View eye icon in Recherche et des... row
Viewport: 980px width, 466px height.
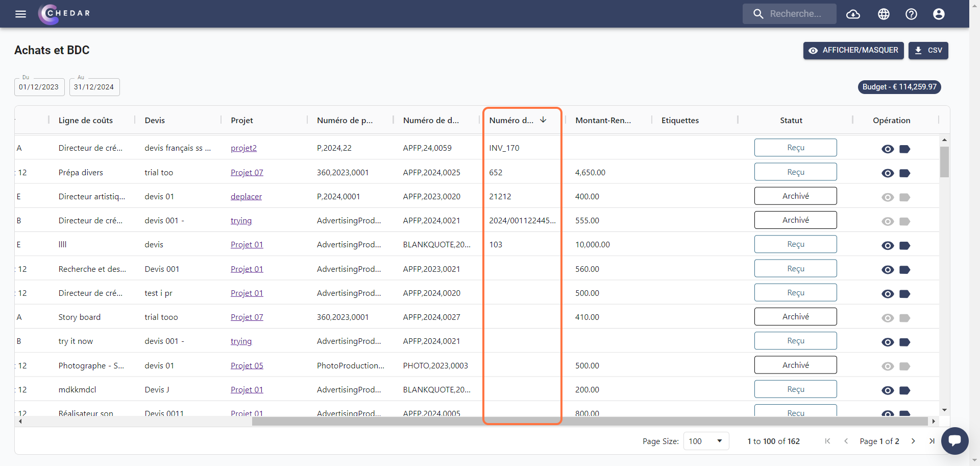click(x=888, y=270)
